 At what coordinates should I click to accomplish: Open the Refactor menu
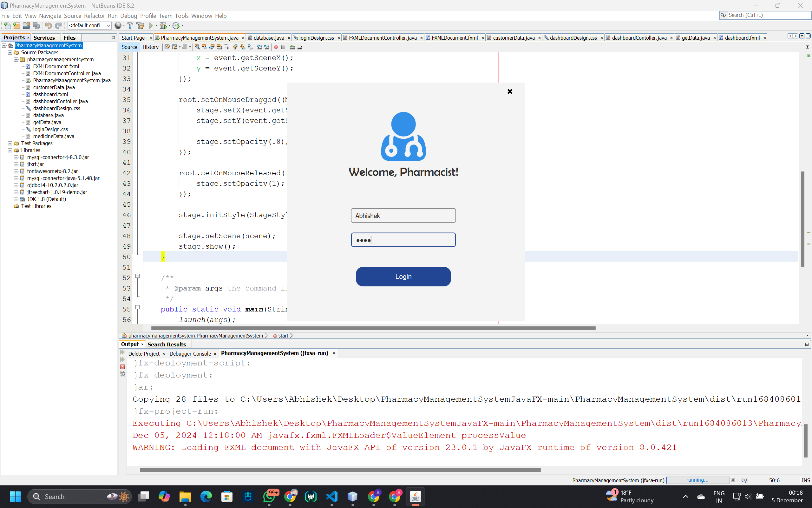[94, 16]
